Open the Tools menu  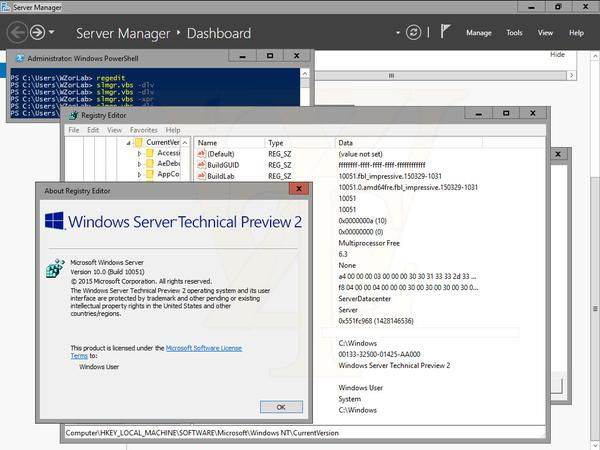tap(514, 33)
